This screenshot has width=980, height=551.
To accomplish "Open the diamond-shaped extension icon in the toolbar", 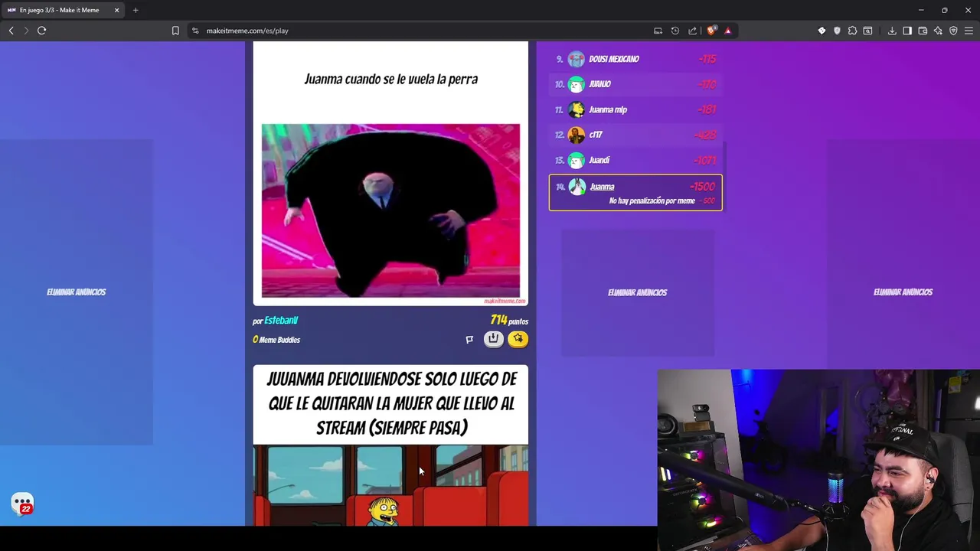I will click(x=822, y=31).
